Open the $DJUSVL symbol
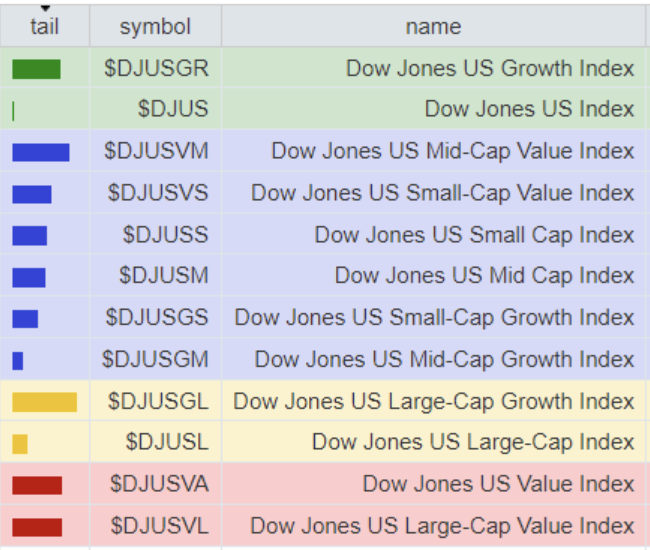 click(x=159, y=526)
